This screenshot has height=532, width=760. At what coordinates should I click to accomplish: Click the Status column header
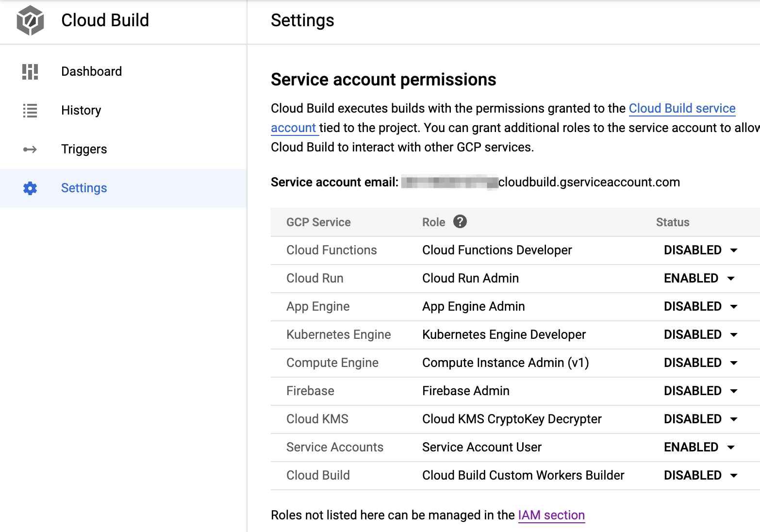[673, 222]
